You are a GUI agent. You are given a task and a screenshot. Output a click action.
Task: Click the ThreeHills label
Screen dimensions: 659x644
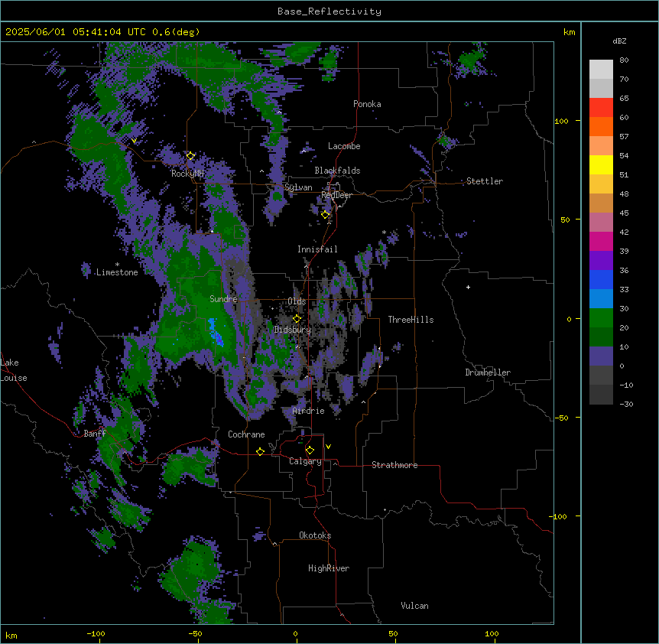pos(411,320)
